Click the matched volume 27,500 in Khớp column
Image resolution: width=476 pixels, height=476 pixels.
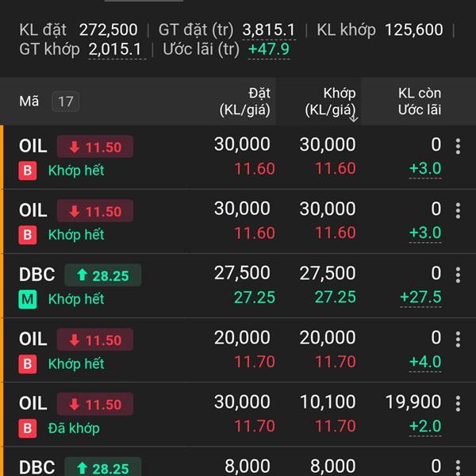[328, 273]
